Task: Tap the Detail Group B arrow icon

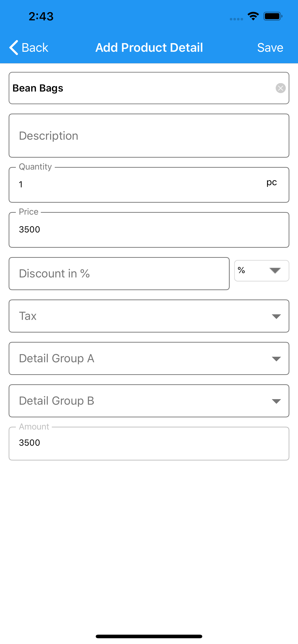Action: pyautogui.click(x=276, y=401)
